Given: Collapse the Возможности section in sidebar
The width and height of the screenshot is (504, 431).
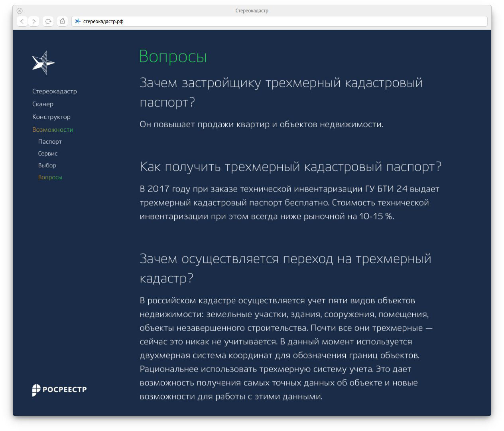Looking at the screenshot, I should click(53, 130).
